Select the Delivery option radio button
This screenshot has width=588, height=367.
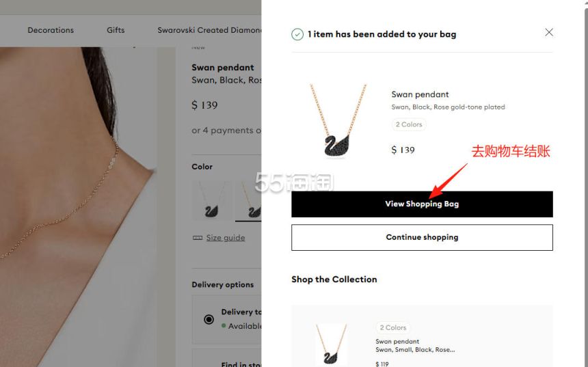point(209,319)
